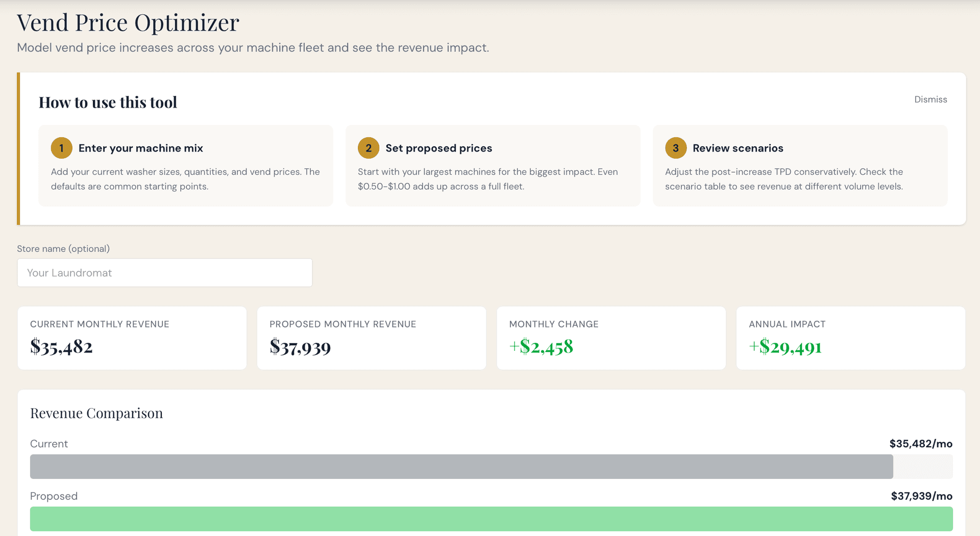Click the numbered badge for step 3

676,148
